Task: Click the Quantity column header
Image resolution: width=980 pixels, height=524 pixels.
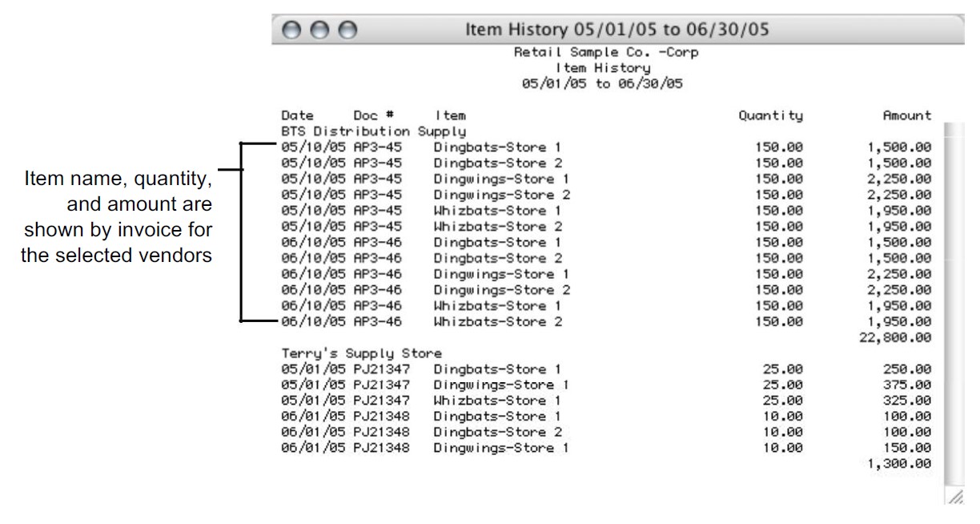Action: coord(770,116)
